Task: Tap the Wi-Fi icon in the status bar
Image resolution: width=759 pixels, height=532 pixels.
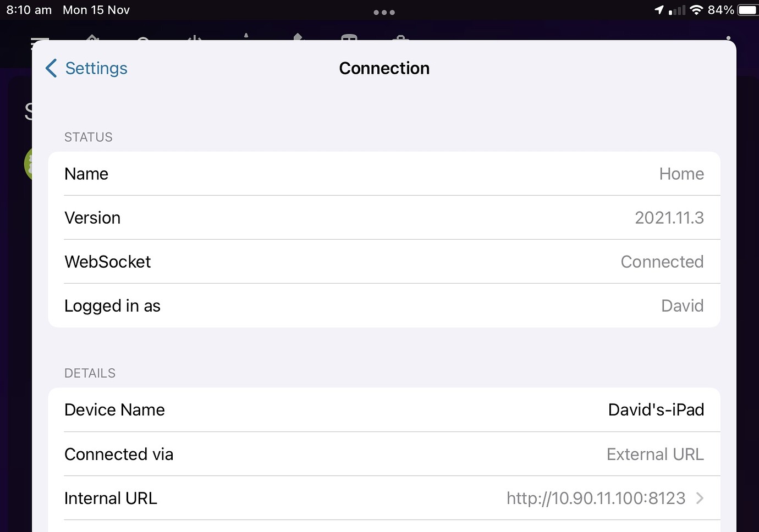Action: 697,9
